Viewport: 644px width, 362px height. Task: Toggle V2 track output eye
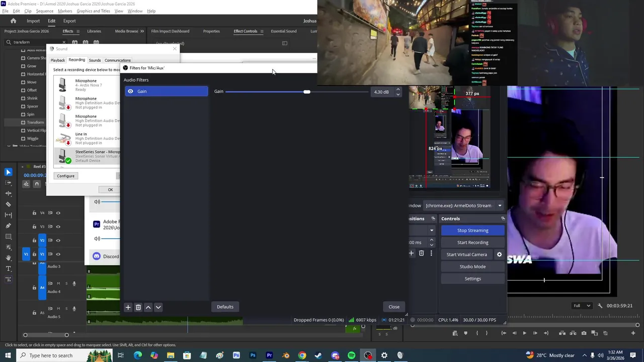click(58, 240)
